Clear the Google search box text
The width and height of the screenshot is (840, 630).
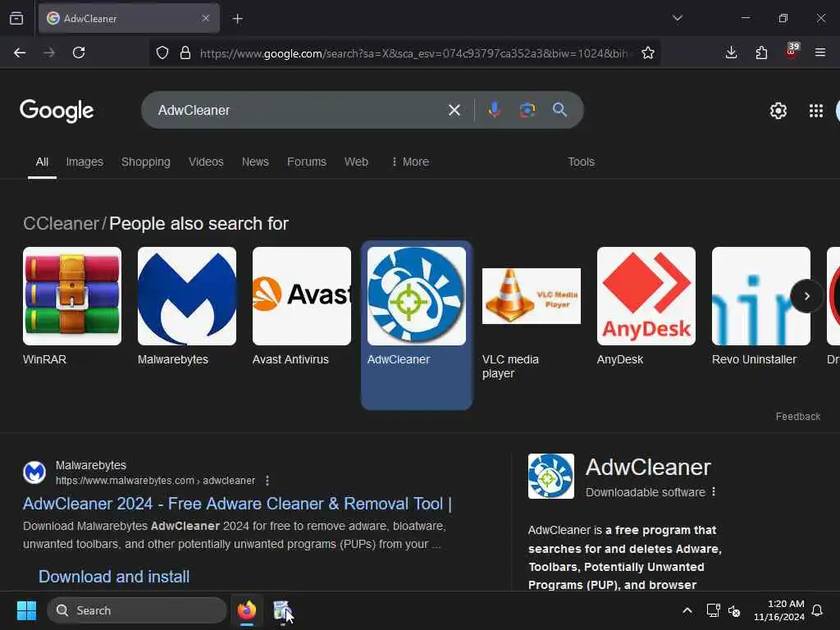454,110
